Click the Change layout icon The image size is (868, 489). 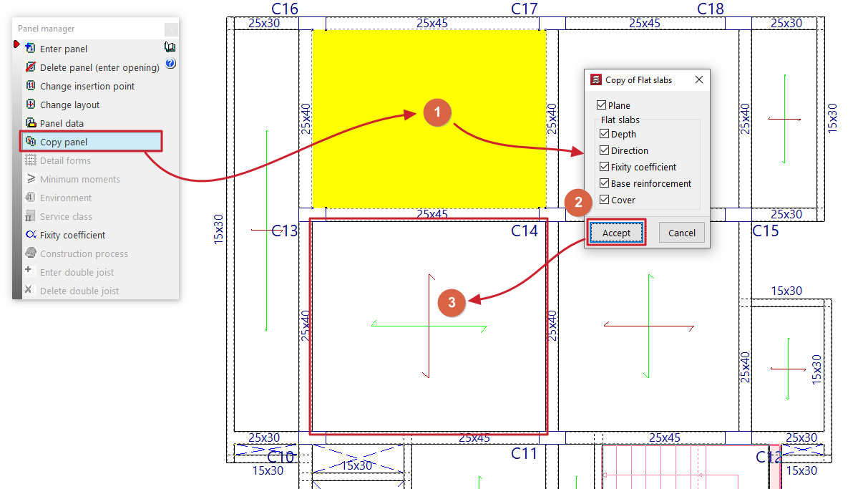pos(30,105)
